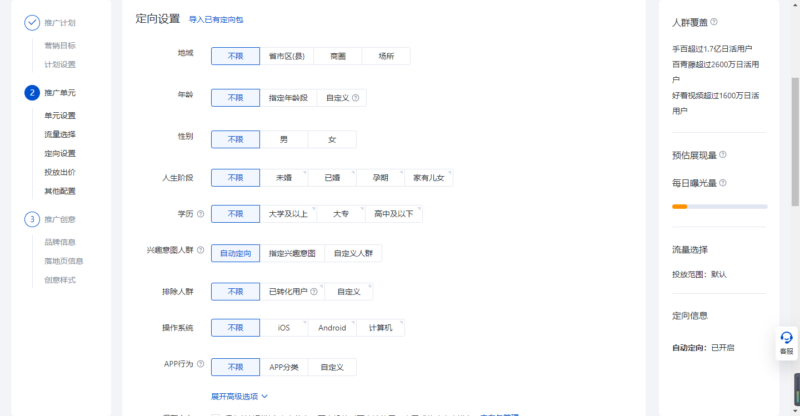800x416 pixels.
Task: Open 流量选择 in the sidebar
Action: point(60,134)
